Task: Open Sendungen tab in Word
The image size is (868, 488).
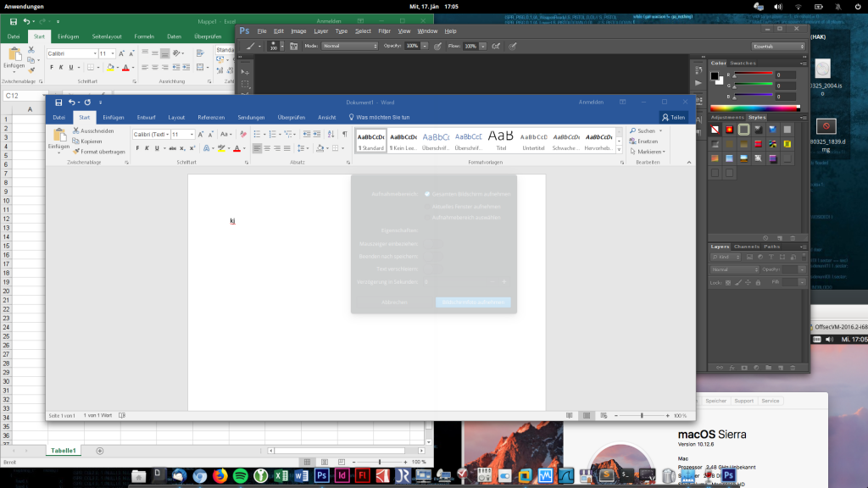Action: click(251, 117)
